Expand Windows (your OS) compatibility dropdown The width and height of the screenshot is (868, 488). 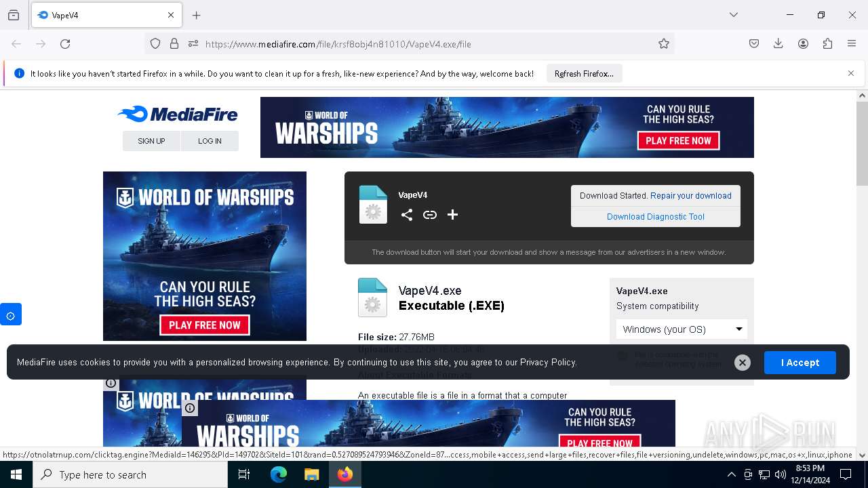coord(682,329)
